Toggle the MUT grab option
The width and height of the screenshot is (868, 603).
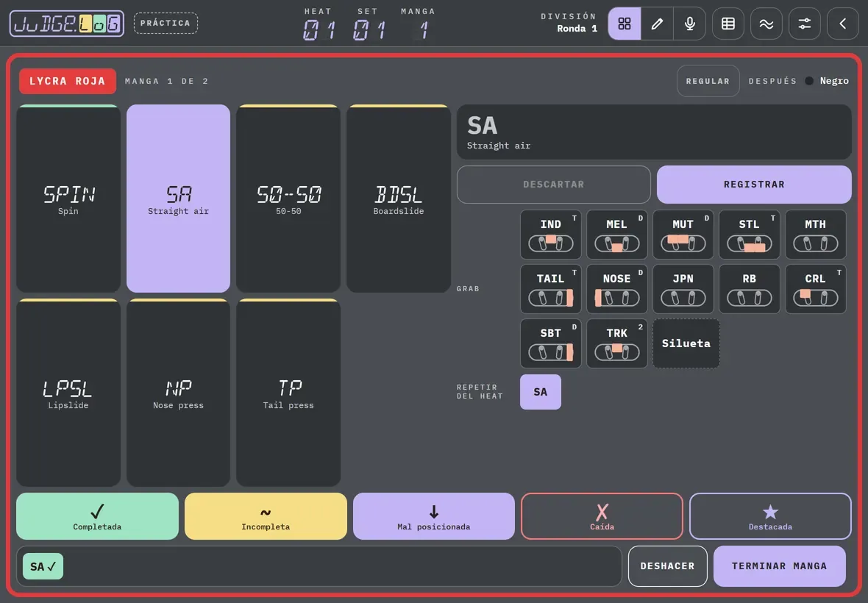point(683,235)
